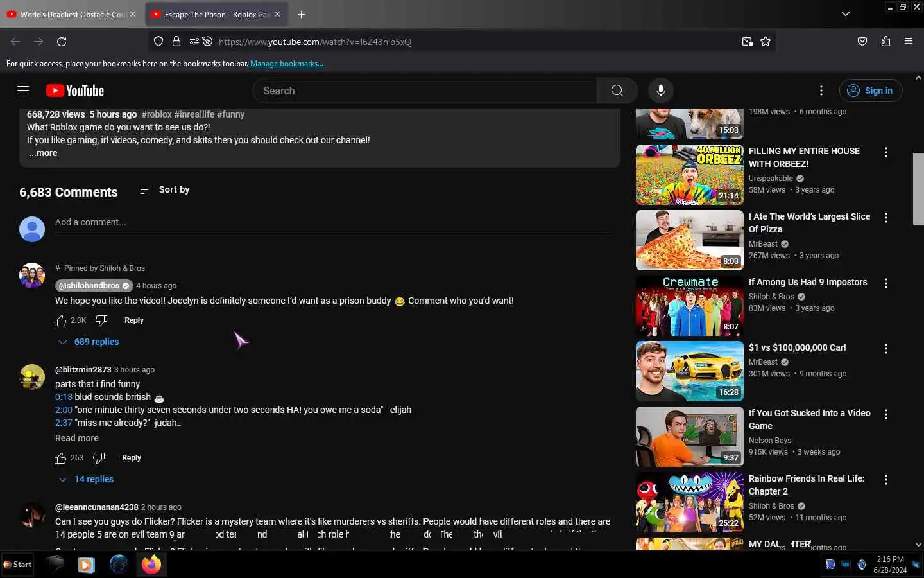Jump to timestamp 0:18 in comment

coord(64,397)
